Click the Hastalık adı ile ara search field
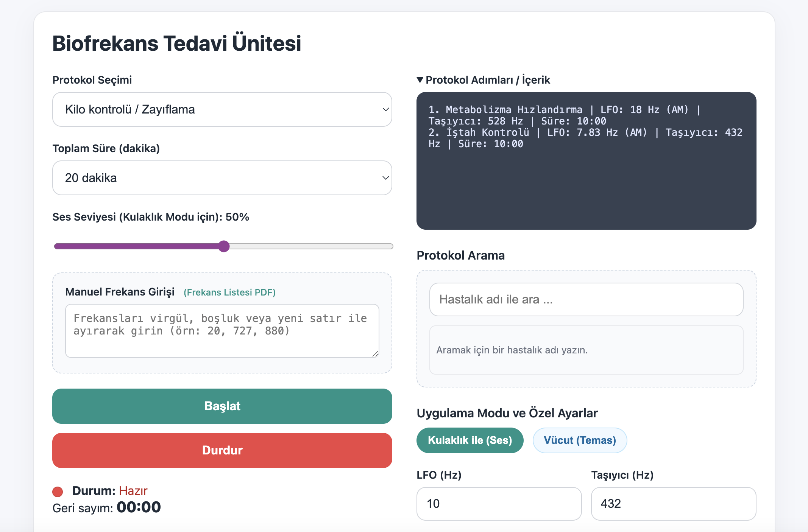The width and height of the screenshot is (808, 532). 586,299
